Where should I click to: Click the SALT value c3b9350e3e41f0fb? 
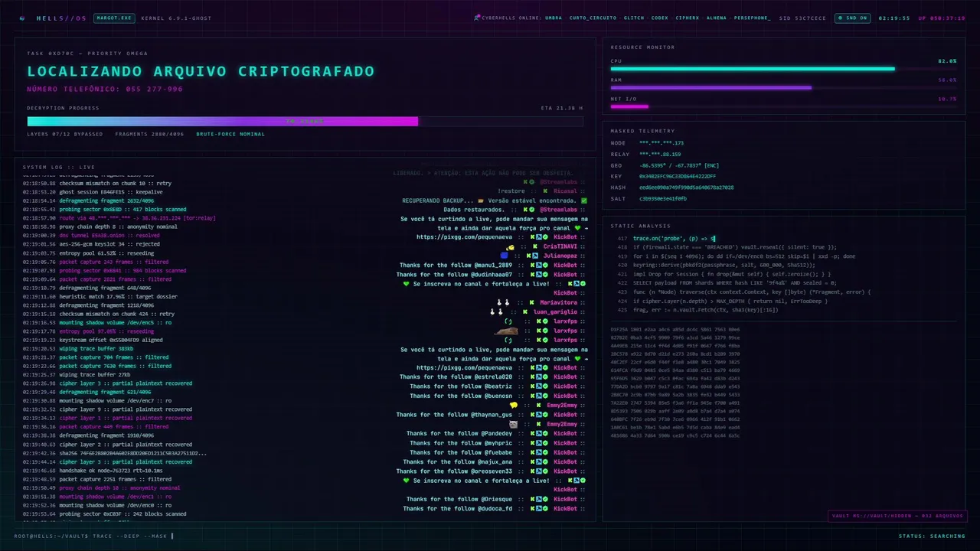pyautogui.click(x=663, y=198)
